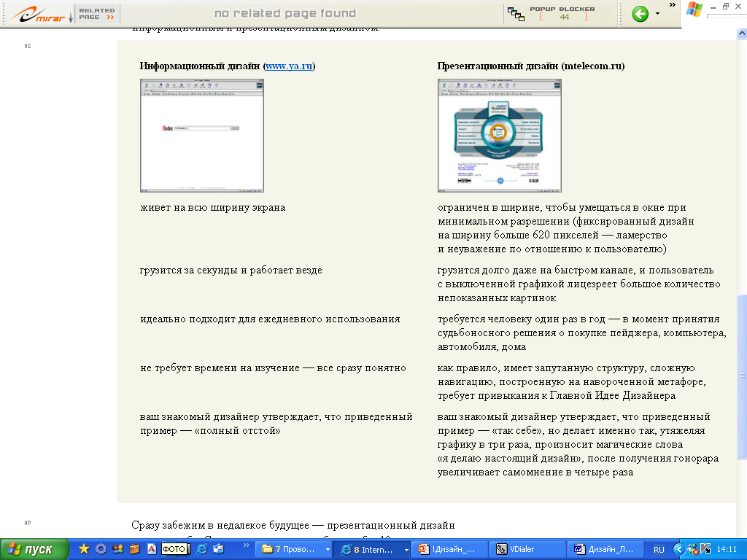The image size is (747, 560).
Task: Open the Yandex page screenshot thumbnail
Action: click(202, 136)
